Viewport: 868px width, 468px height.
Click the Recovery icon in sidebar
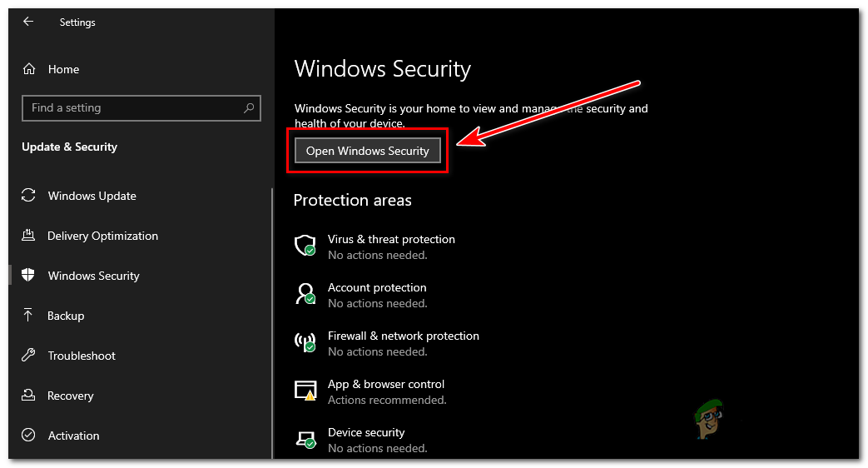pyautogui.click(x=28, y=396)
